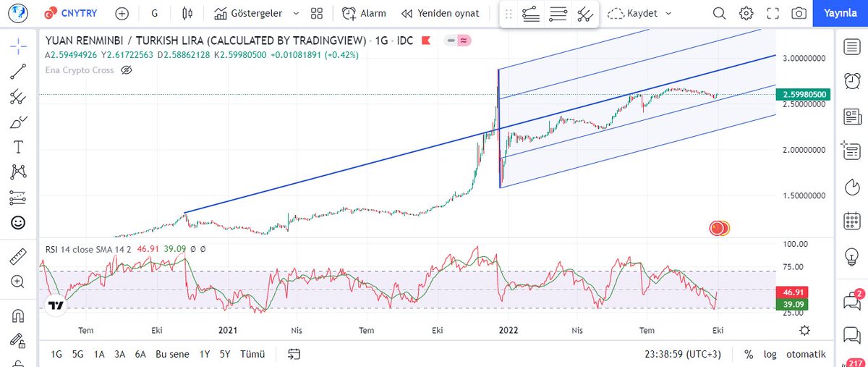The image size is (868, 367).
Task: Select the pitchfork tools in left toolbar
Action: [x=19, y=96]
